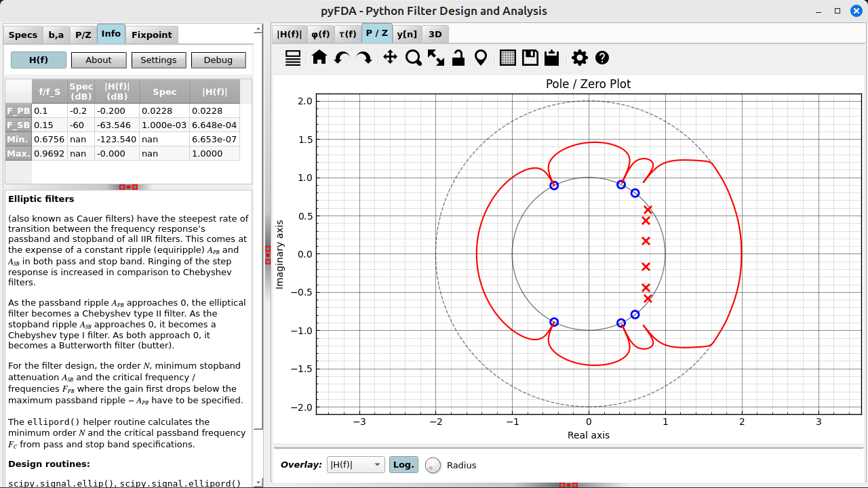
Task: Click table cell with value 6.648e-04
Action: 215,125
